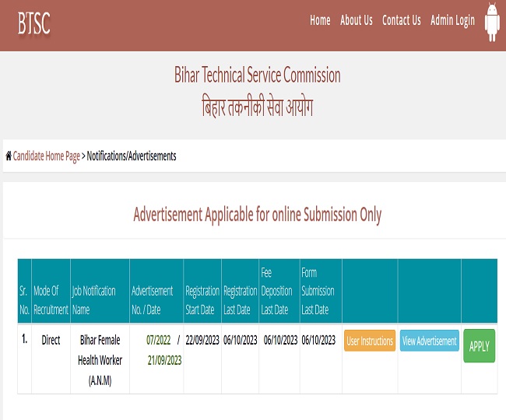
Task: Select Bihar Female Health Worker (A.N.M) cell
Action: point(100,360)
